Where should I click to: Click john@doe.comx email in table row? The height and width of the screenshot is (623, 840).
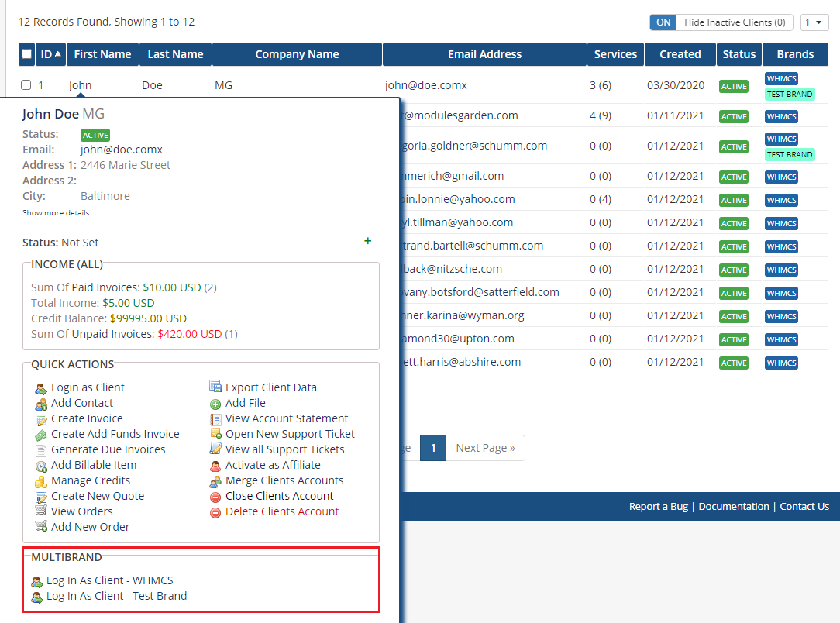(x=426, y=85)
